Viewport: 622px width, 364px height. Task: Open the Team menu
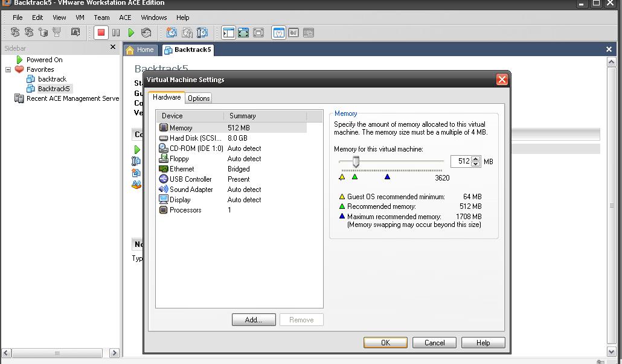pyautogui.click(x=101, y=18)
